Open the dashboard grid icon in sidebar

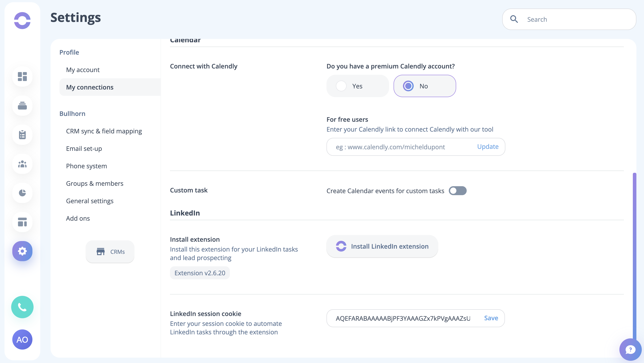[22, 77]
